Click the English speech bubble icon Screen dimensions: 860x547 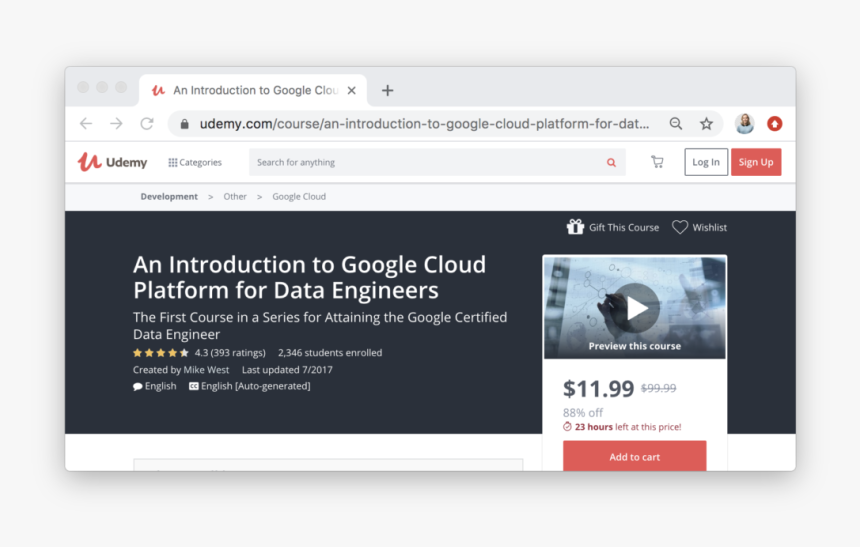tap(138, 386)
